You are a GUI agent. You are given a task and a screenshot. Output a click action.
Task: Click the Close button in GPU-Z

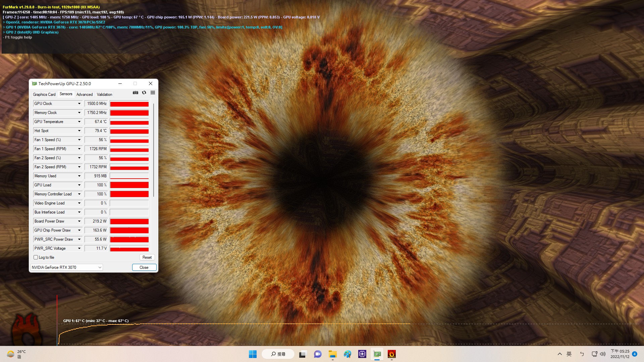(x=144, y=267)
